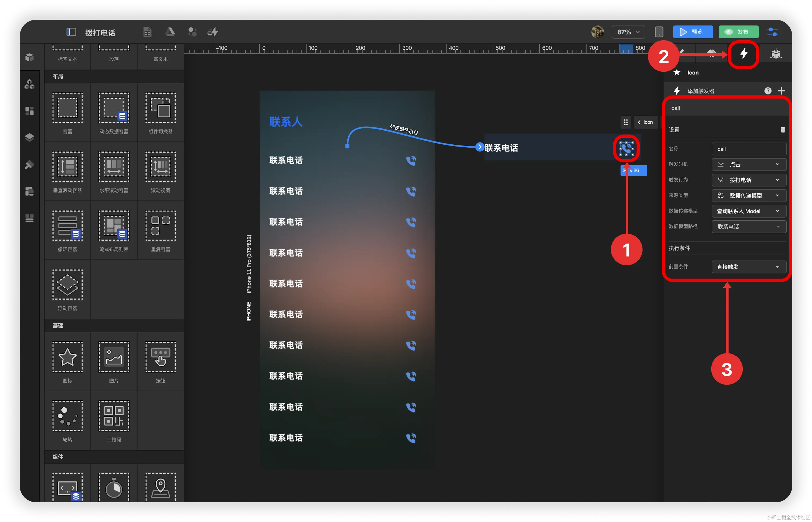Click the help question mark icon

[768, 91]
